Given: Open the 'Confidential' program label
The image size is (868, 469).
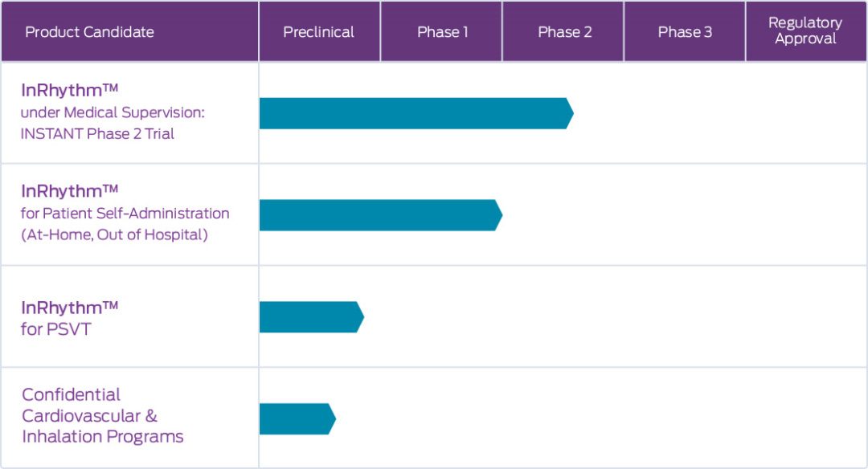Looking at the screenshot, I should 71,394.
